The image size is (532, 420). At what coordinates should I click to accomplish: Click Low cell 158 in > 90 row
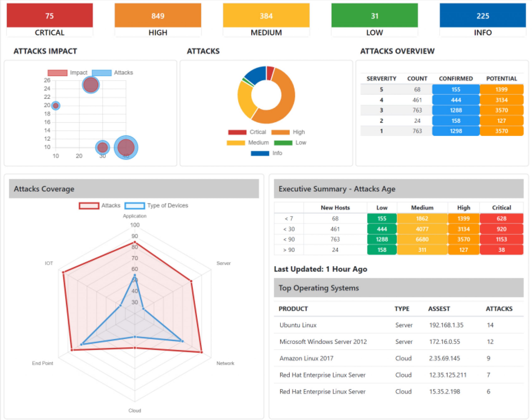point(382,250)
